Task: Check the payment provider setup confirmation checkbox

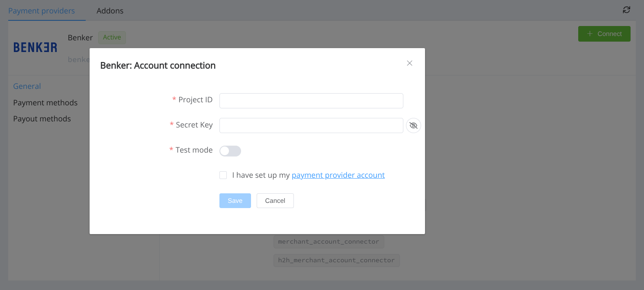Action: coord(223,175)
